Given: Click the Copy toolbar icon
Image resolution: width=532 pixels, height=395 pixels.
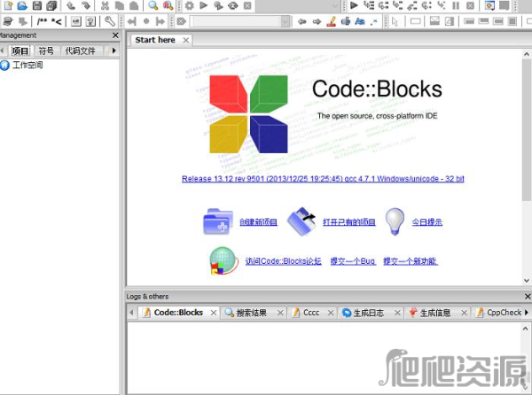Looking at the screenshot, I should pos(120,5).
